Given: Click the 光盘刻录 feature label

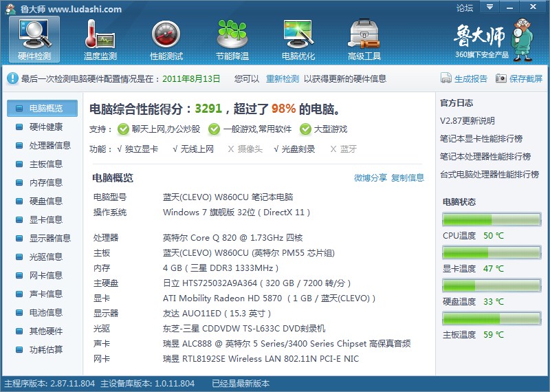Looking at the screenshot, I should (x=298, y=149).
